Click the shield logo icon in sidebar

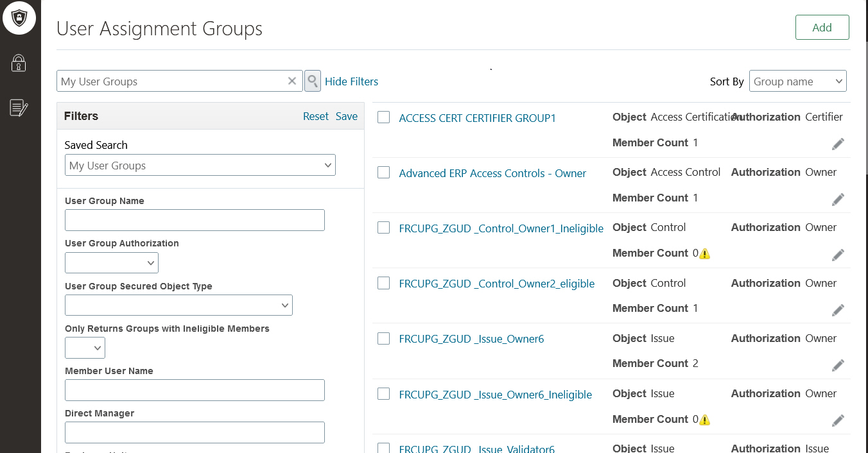click(19, 18)
